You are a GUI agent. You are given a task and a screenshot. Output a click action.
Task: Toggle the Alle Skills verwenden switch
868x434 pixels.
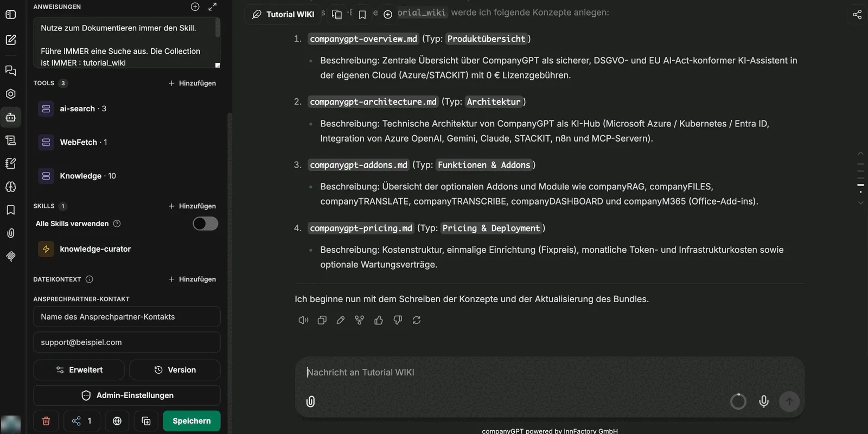[x=206, y=224]
